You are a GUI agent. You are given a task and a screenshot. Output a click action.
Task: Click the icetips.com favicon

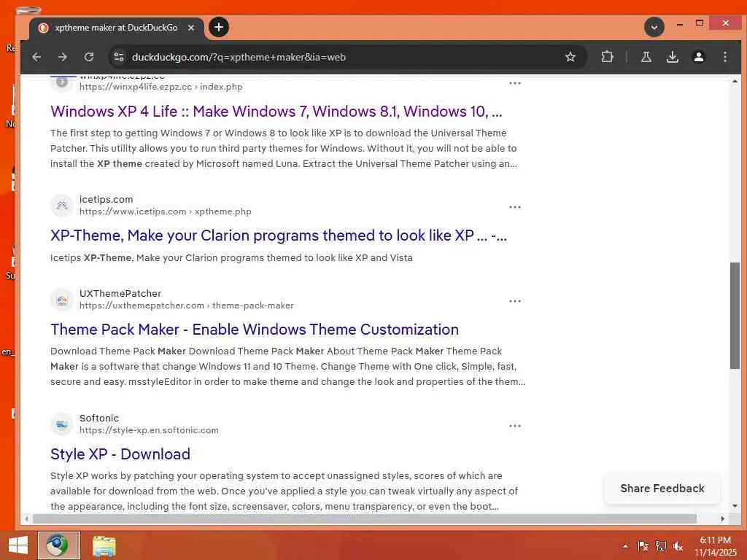(x=62, y=205)
